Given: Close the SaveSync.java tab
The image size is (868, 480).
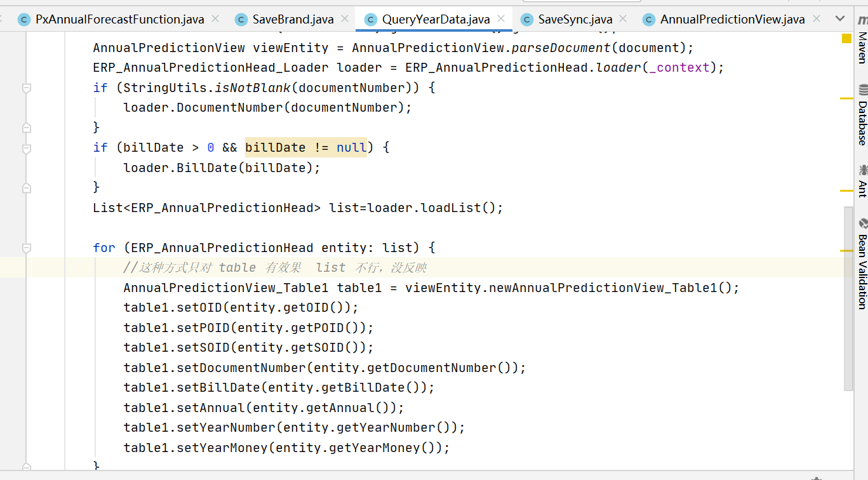Looking at the screenshot, I should click(623, 19).
